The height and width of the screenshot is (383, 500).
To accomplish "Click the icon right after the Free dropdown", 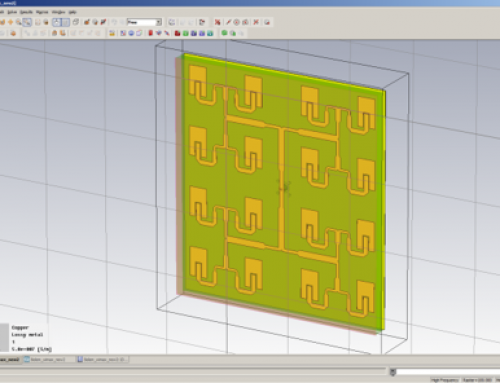I will [x=172, y=22].
